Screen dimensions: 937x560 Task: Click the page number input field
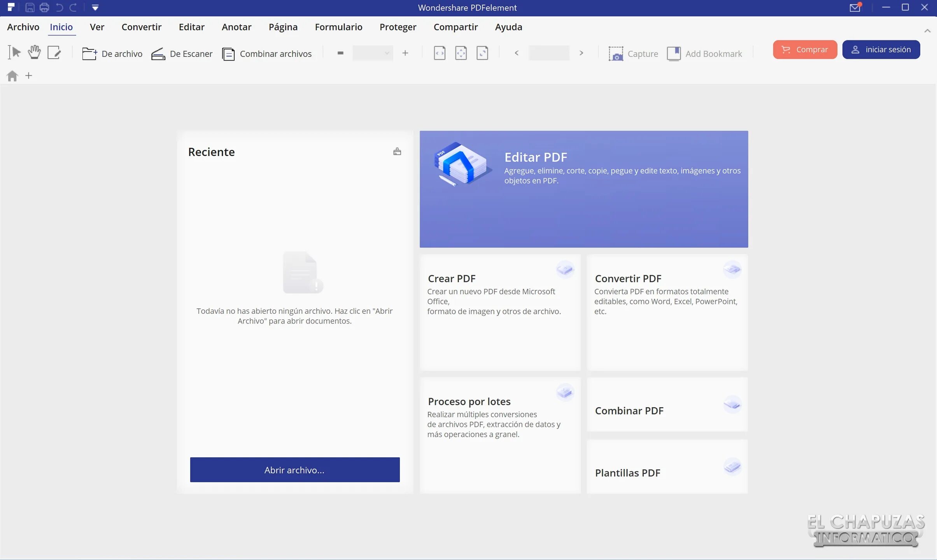548,53
